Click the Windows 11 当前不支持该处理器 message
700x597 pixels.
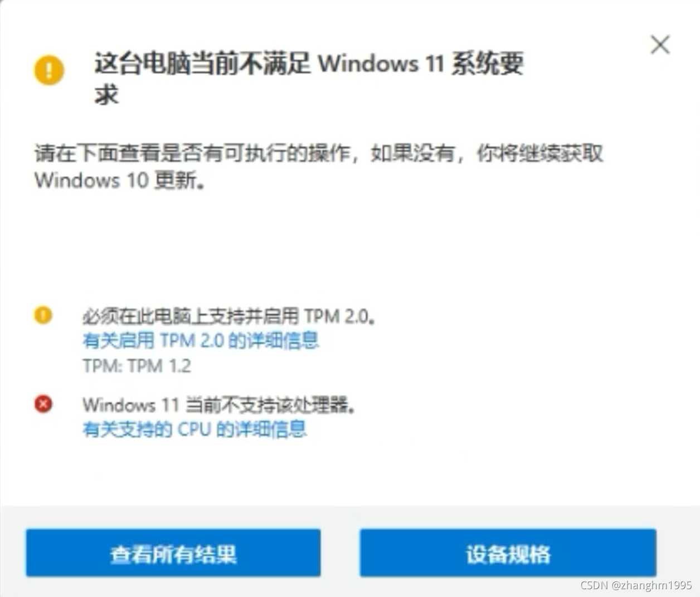click(219, 405)
